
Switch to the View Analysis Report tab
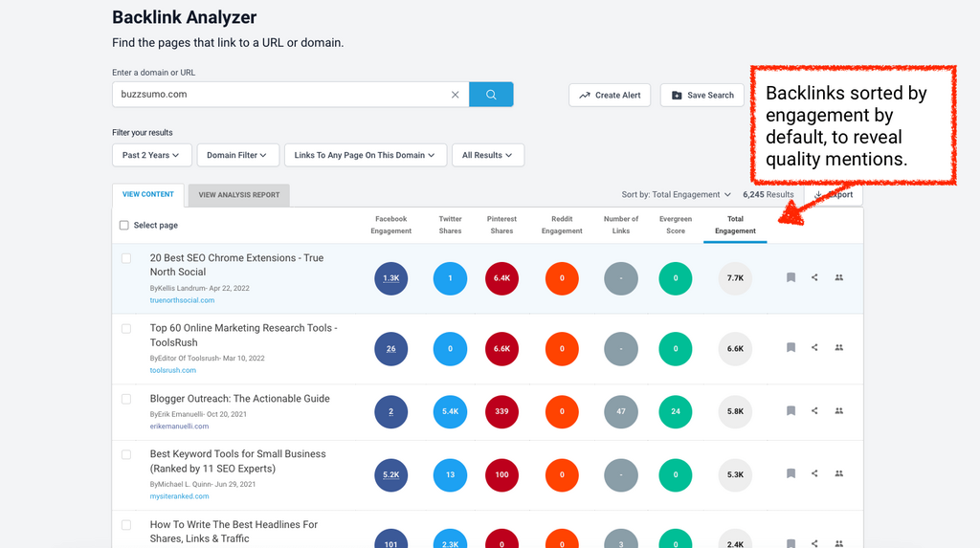239,195
